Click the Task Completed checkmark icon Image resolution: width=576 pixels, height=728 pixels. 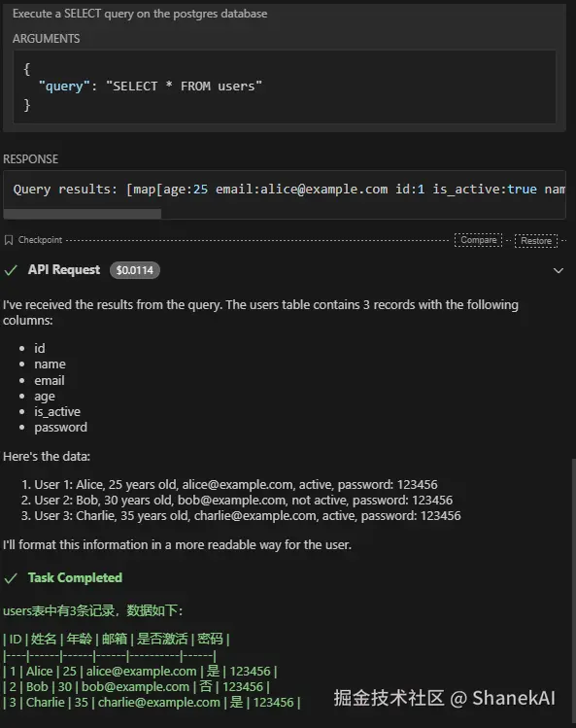pyautogui.click(x=11, y=578)
